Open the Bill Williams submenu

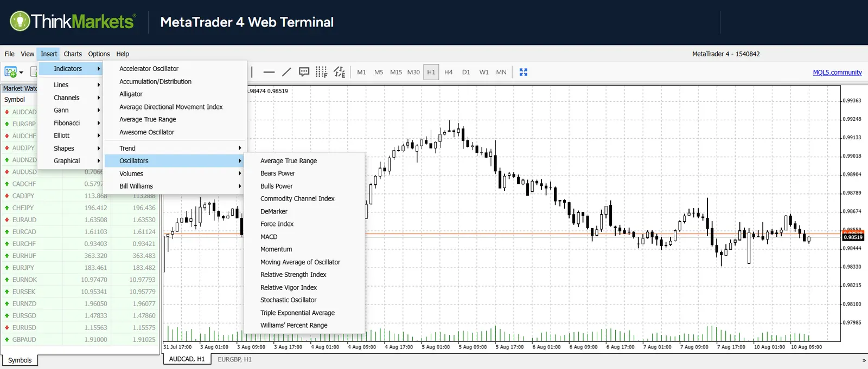tap(175, 186)
